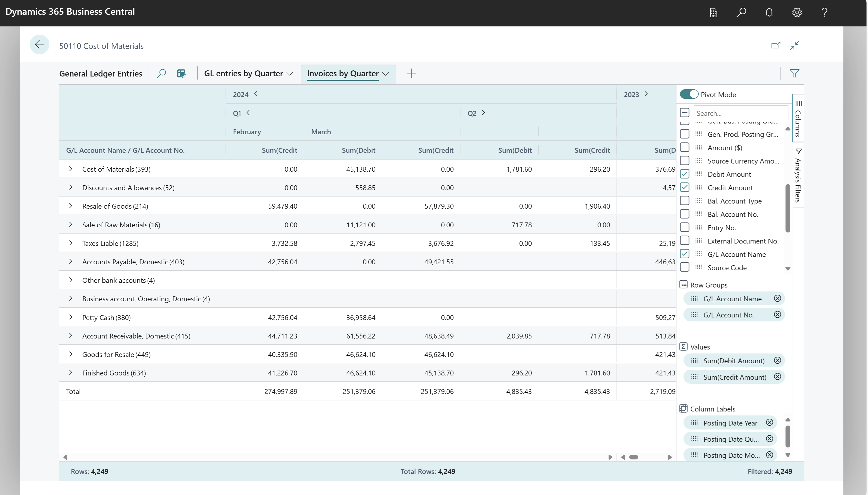
Task: Open the GL entries by Quarter tab dropdown
Action: [x=290, y=73]
